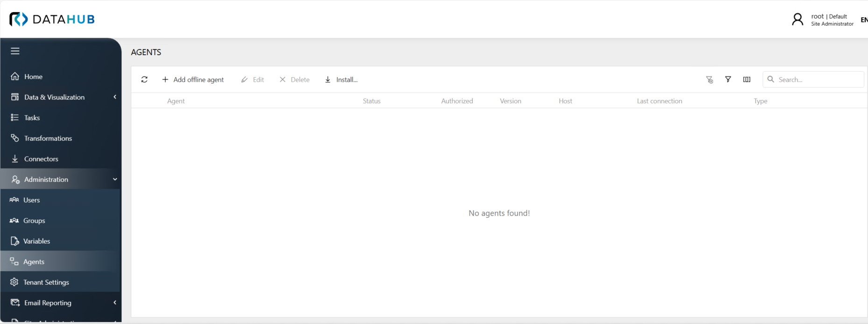
Task: Open the filter funnel icon
Action: (x=728, y=79)
